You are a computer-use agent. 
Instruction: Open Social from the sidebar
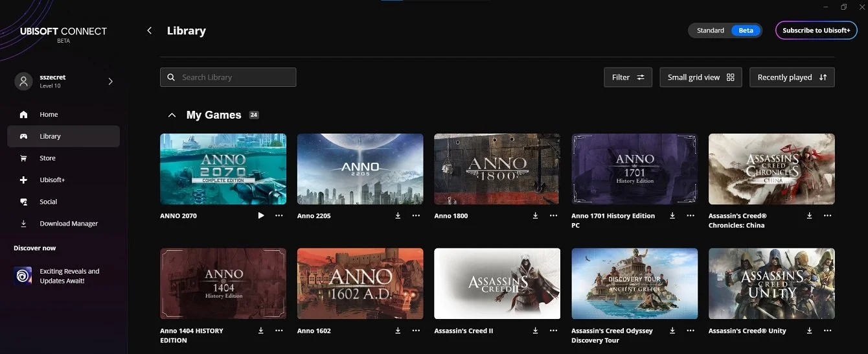click(63, 202)
